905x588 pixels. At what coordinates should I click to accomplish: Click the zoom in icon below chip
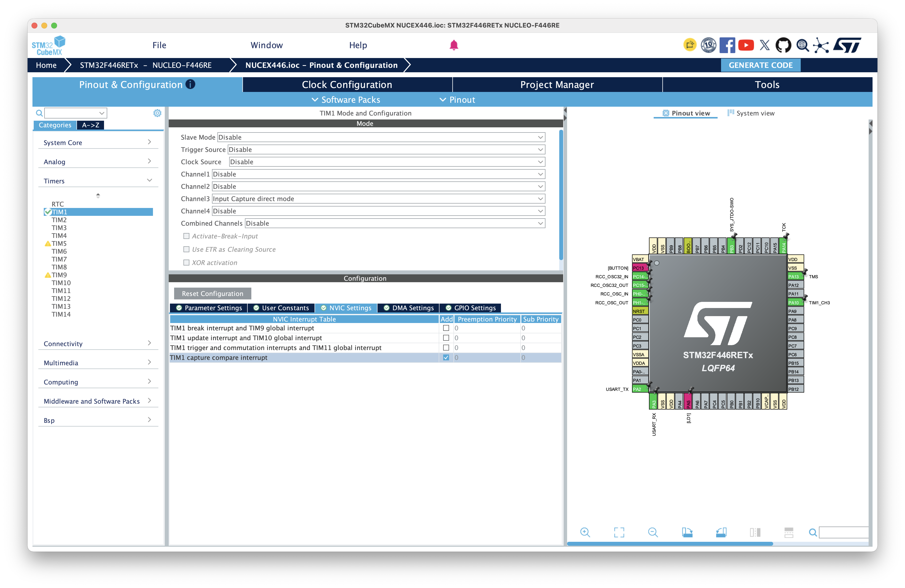point(585,532)
